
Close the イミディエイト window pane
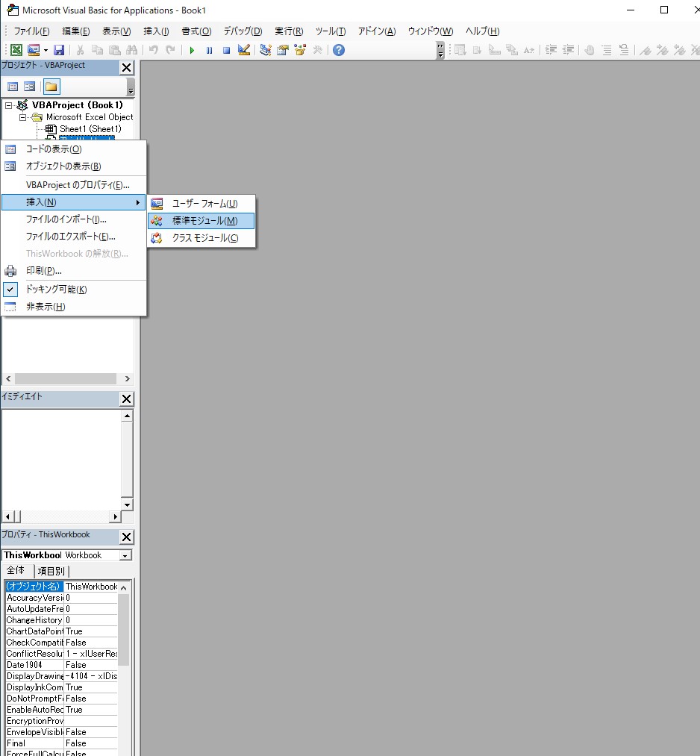[x=126, y=399]
